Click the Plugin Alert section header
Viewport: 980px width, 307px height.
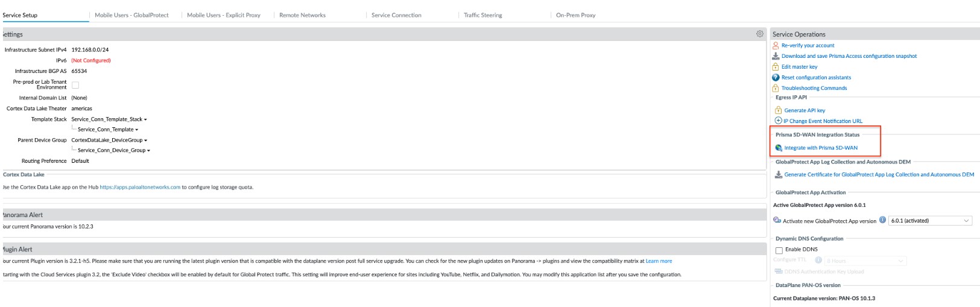point(384,249)
